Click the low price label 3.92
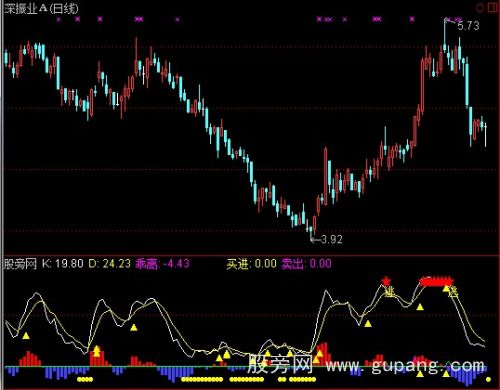Image resolution: width=500 pixels, height=390 pixels. click(332, 239)
